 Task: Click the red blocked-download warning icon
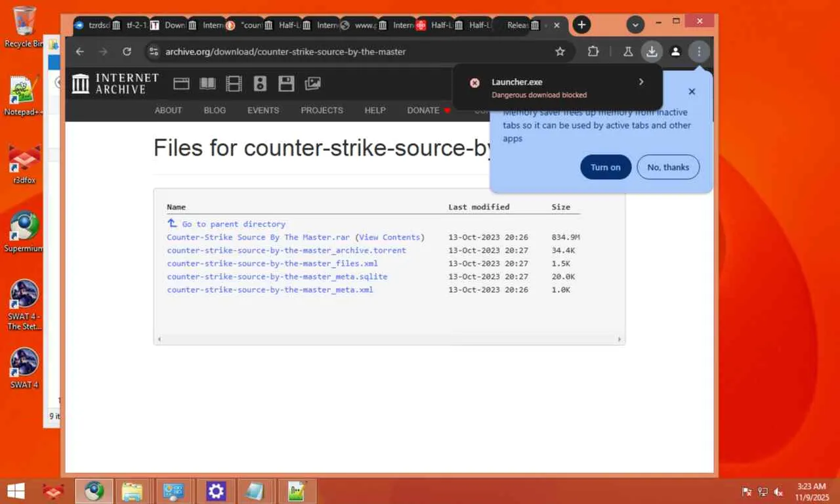pyautogui.click(x=474, y=83)
